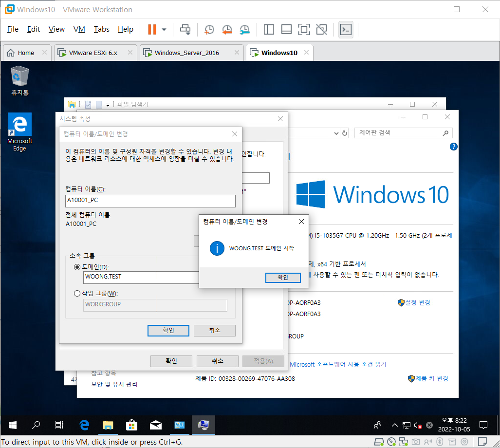Close the domain welcome message box
The width and height of the screenshot is (500, 448).
(301, 222)
